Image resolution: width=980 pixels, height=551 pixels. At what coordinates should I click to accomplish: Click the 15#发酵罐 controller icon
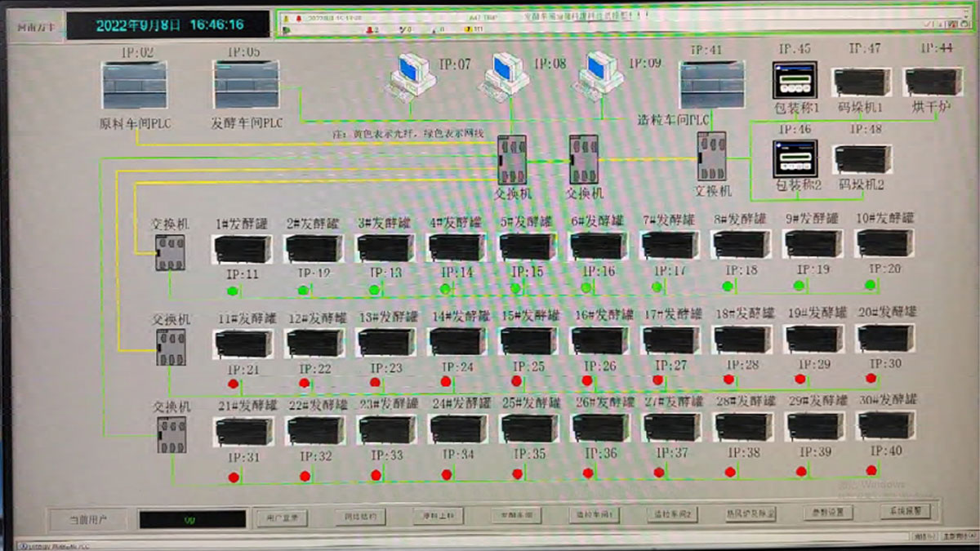coord(528,340)
